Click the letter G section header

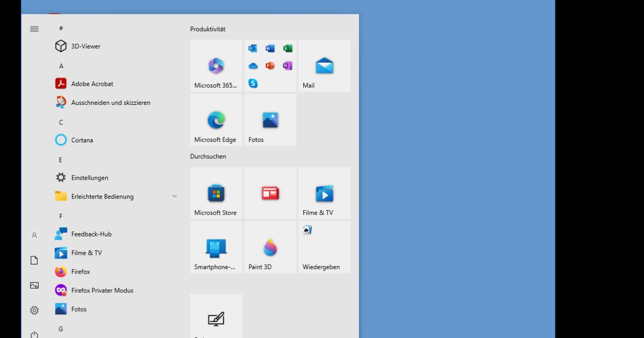click(x=61, y=329)
